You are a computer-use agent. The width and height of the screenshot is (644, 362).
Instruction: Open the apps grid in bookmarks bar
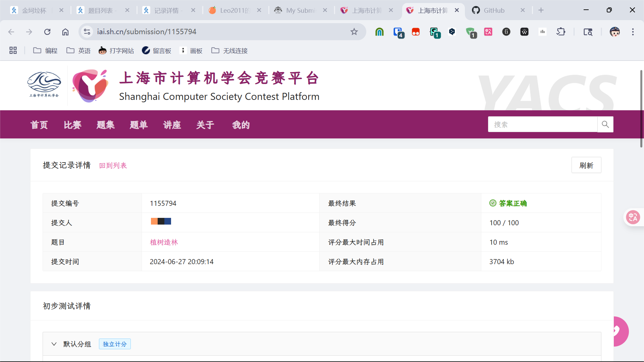(13, 51)
